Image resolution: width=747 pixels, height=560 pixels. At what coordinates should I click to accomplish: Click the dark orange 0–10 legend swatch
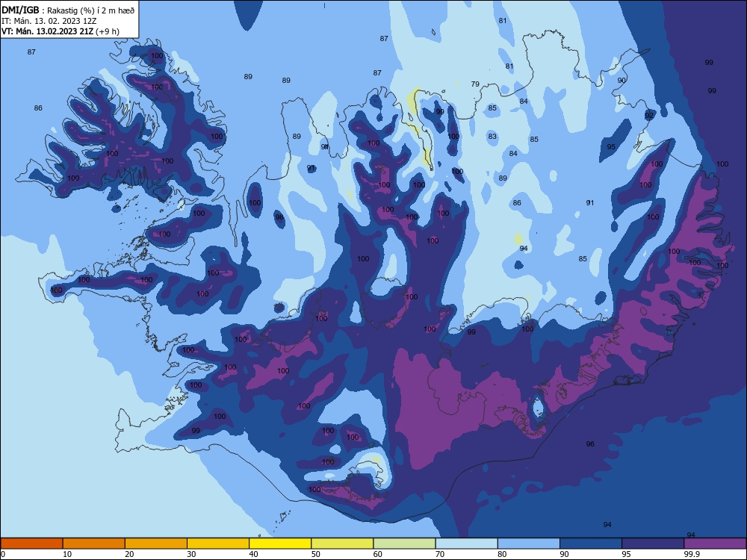tap(31, 544)
